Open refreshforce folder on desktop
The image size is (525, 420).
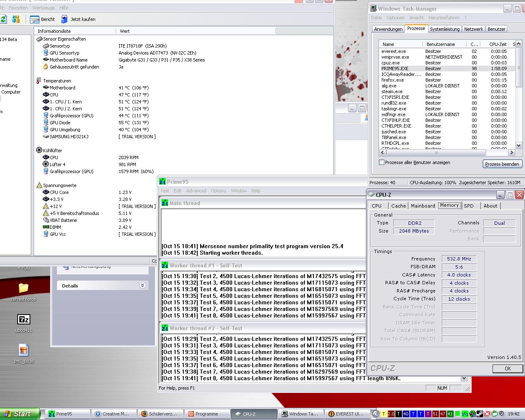23,291
